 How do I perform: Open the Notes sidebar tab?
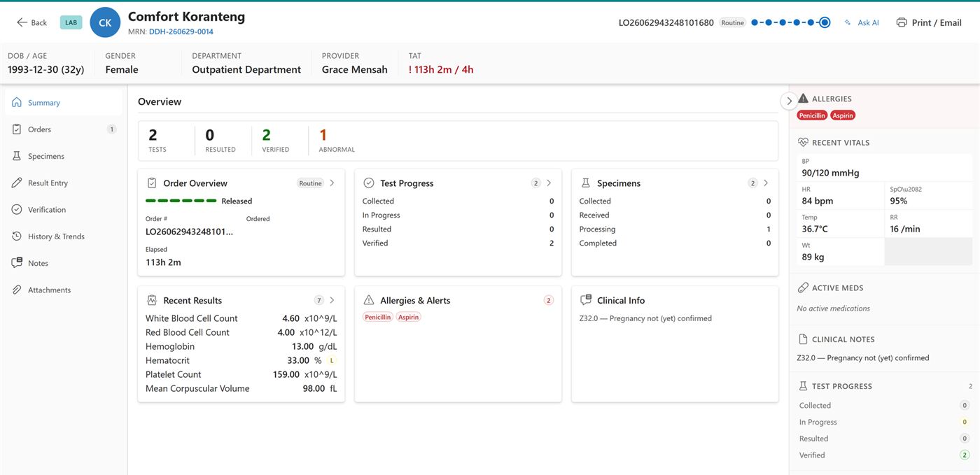(64, 263)
